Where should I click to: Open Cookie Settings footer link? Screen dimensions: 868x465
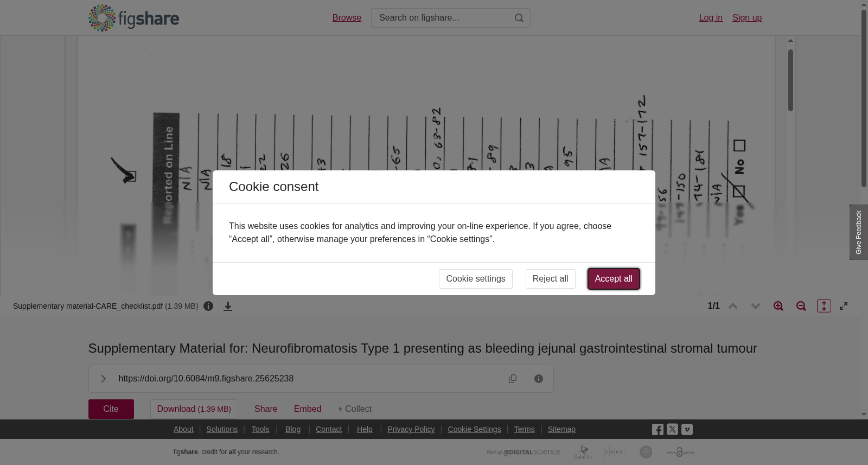[x=474, y=429]
